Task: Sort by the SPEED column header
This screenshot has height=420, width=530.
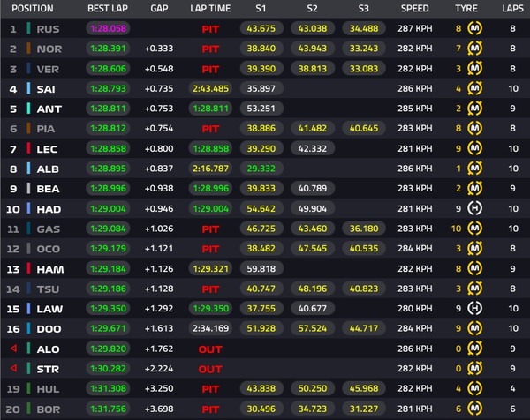Action: (x=415, y=9)
